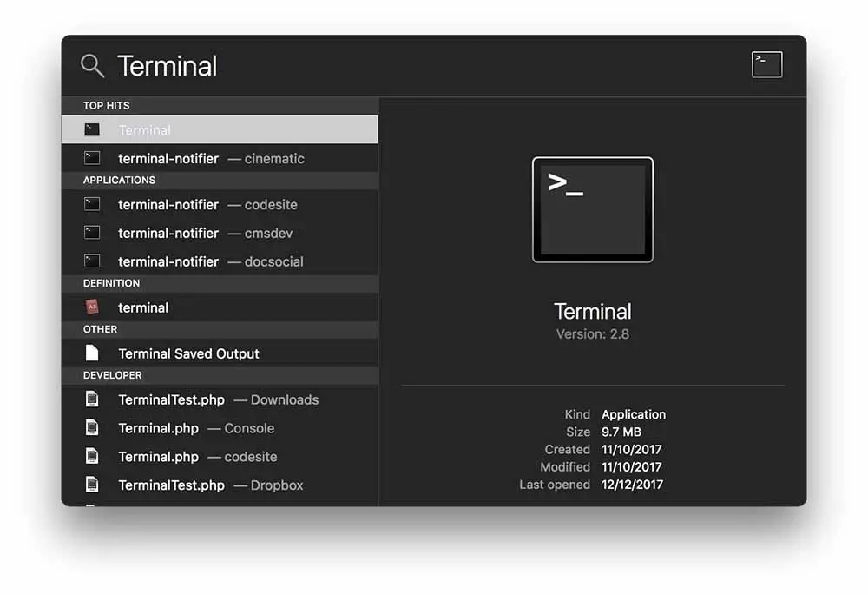Click the small Terminal icon in the search bar
The height and width of the screenshot is (594, 868).
[x=766, y=65]
